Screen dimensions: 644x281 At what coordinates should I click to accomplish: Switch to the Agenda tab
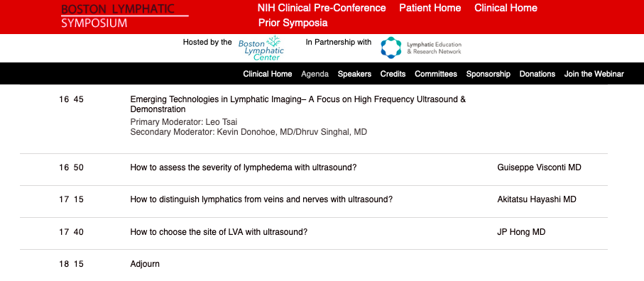coord(315,74)
